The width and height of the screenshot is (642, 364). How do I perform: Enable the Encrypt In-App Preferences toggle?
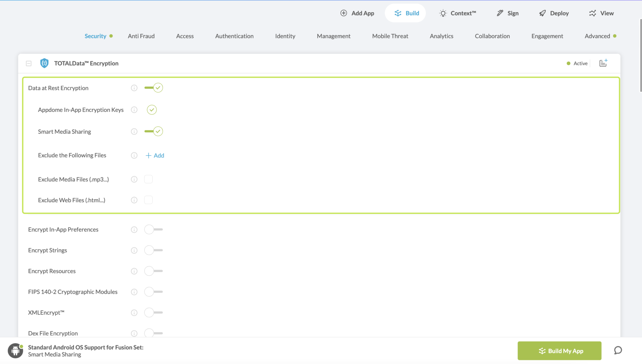click(x=154, y=229)
